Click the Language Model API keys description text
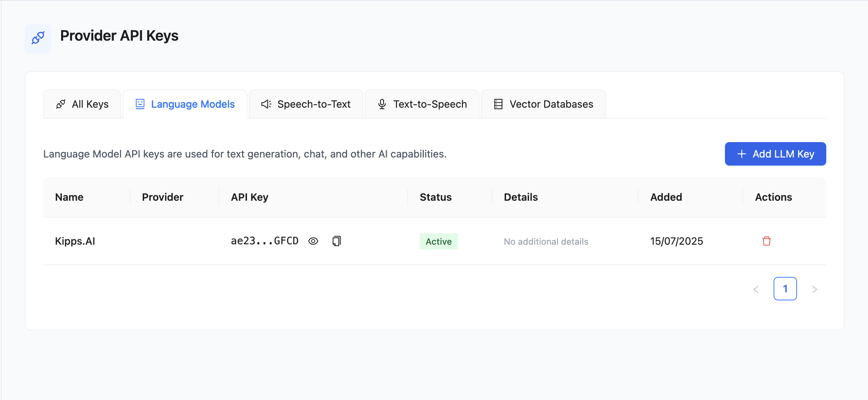 click(x=245, y=154)
